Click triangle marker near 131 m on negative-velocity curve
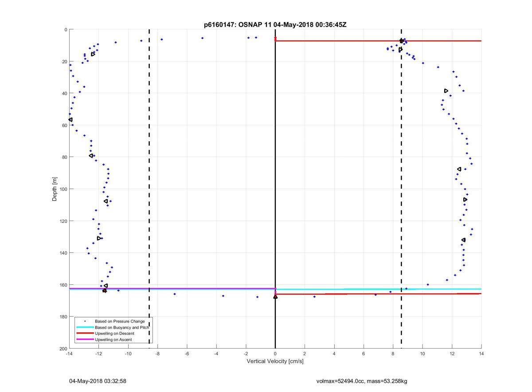532x392 pixels. [99, 238]
